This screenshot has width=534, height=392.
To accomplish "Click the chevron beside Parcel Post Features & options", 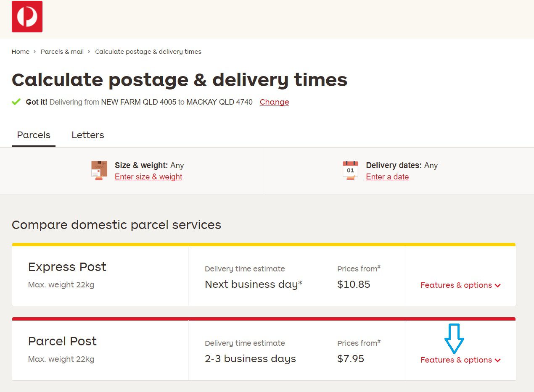I will [498, 360].
